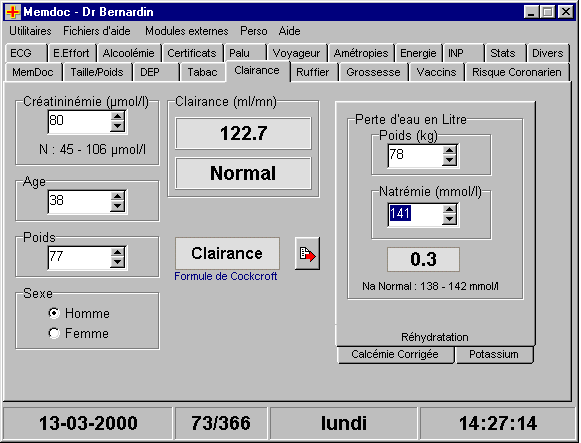
Task: Open the Fichiers d'aide menu
Action: 97,31
